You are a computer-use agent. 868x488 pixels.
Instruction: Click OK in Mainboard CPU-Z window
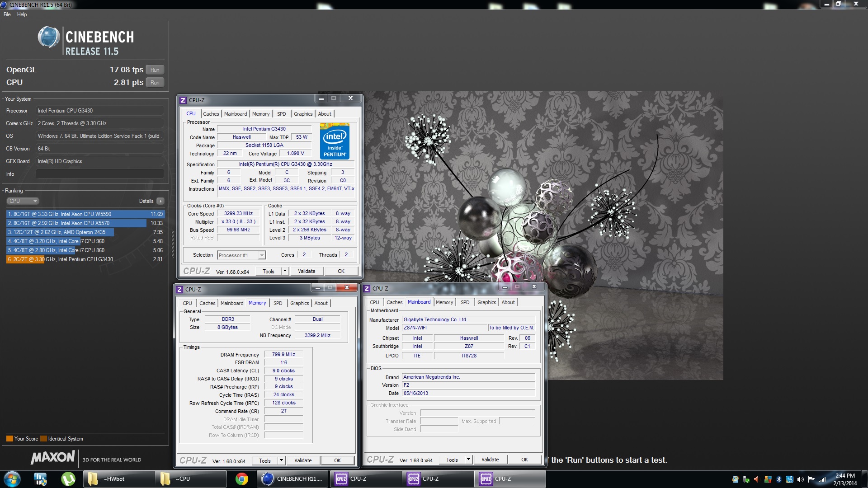click(x=525, y=460)
